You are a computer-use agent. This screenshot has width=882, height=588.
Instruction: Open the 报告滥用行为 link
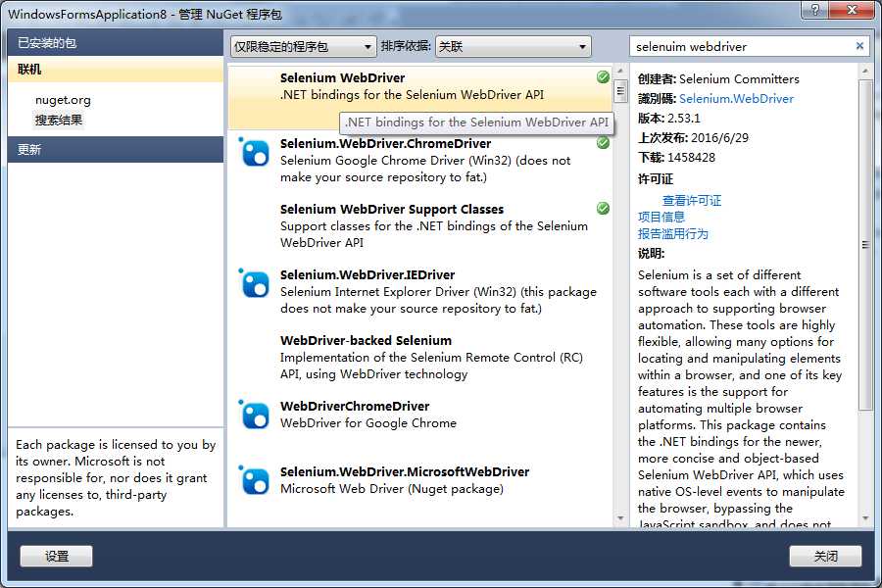[x=672, y=234]
